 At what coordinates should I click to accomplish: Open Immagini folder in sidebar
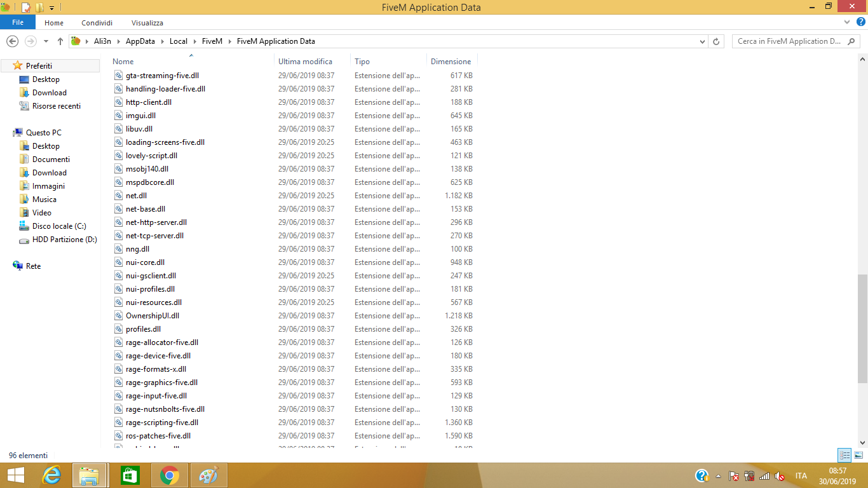point(48,186)
